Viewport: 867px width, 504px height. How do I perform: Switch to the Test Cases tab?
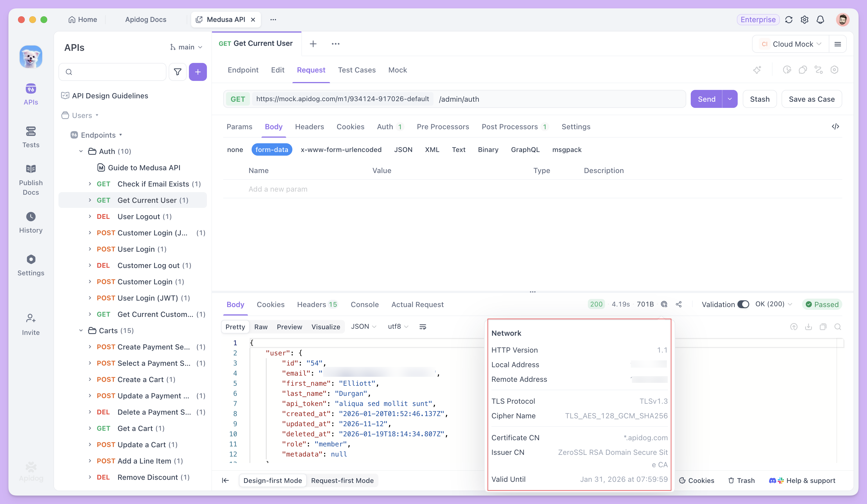pyautogui.click(x=356, y=70)
